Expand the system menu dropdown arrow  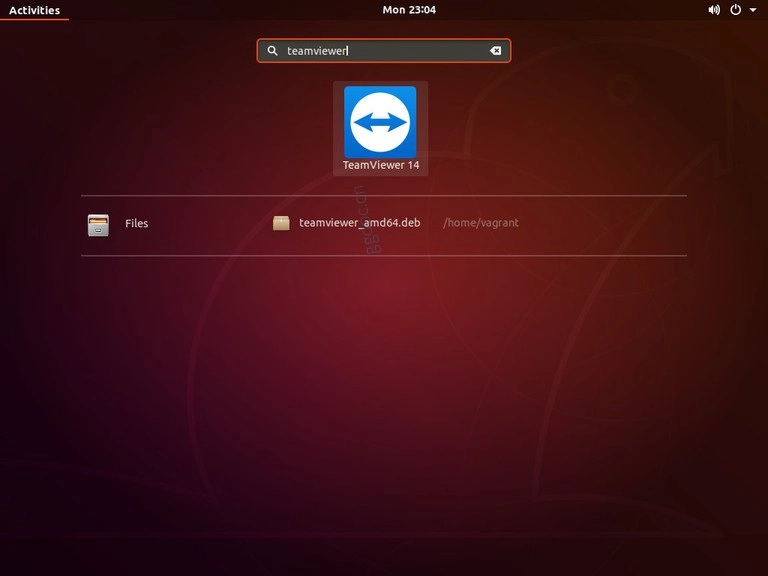[x=753, y=10]
